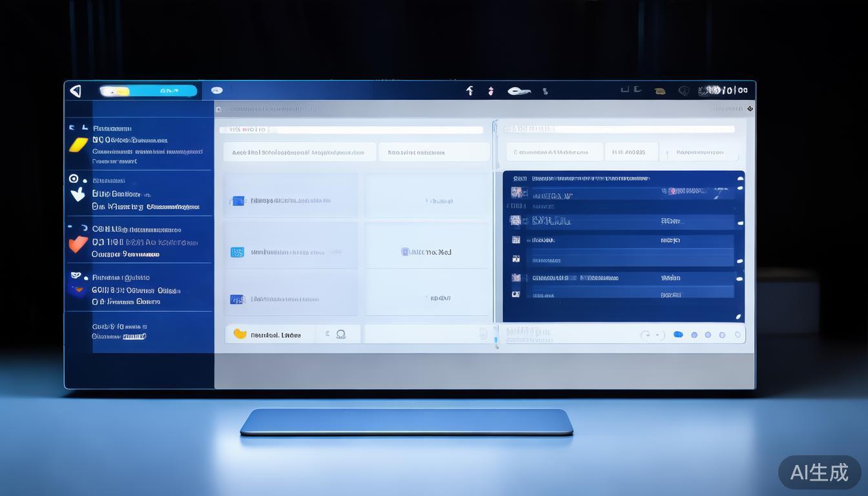Image resolution: width=868 pixels, height=496 pixels.
Task: Click the white up-arrow icon in top bar
Action: [x=470, y=91]
